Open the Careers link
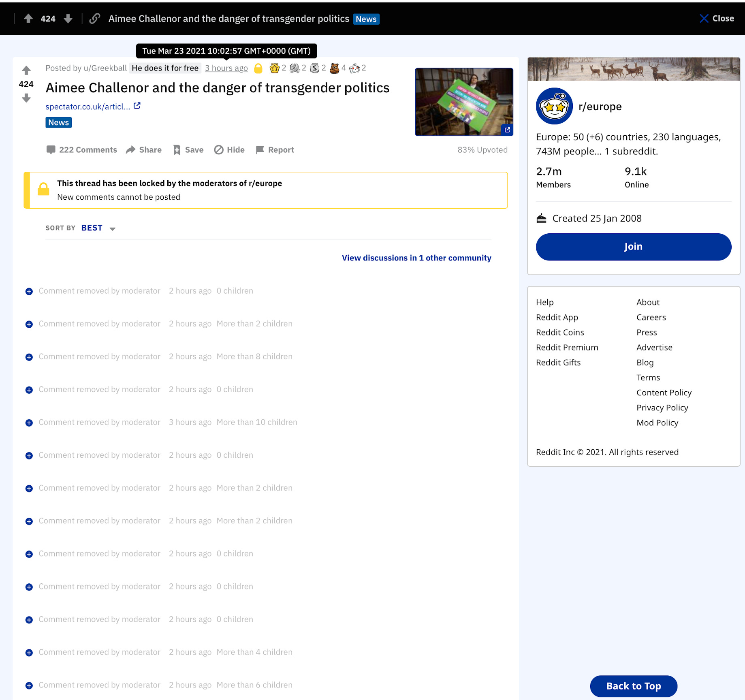The width and height of the screenshot is (745, 700). (651, 317)
